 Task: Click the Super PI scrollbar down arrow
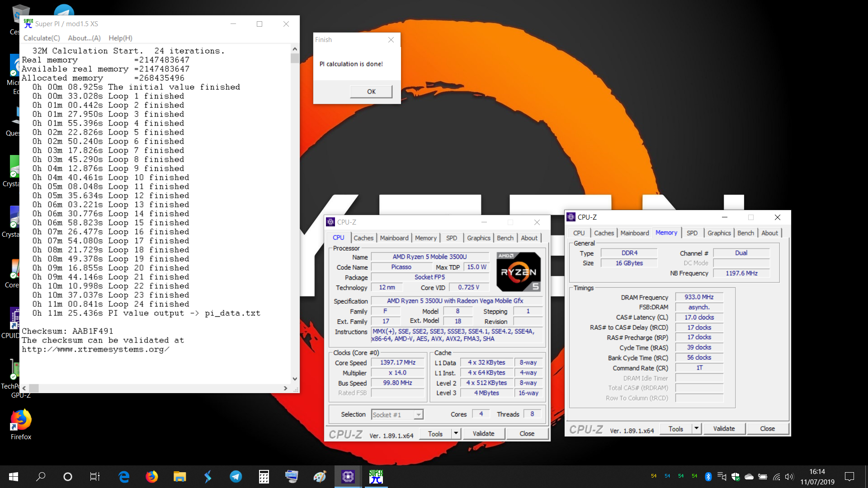(295, 379)
